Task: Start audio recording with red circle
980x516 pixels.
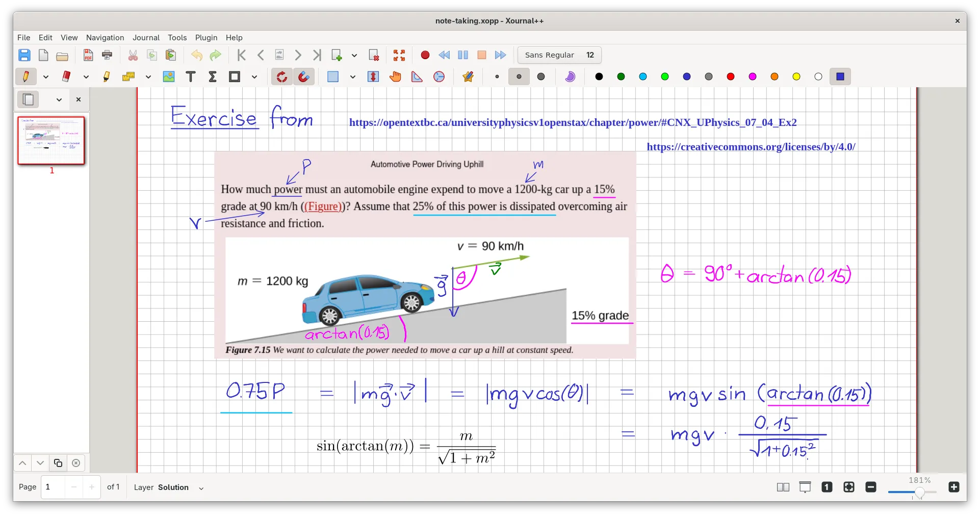Action: pyautogui.click(x=425, y=55)
